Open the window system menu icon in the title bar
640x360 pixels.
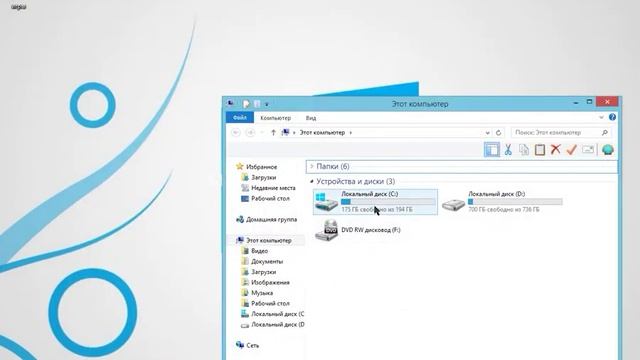(231, 104)
